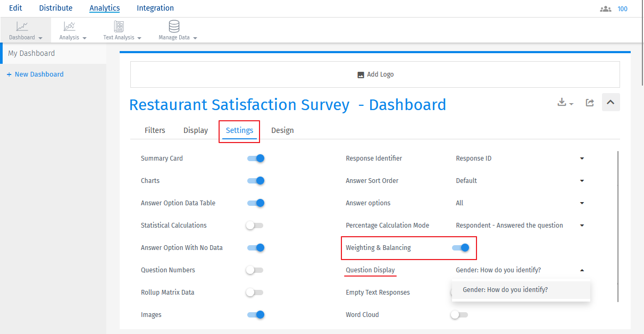The image size is (644, 334).
Task: Go to the Integration menu
Action: coord(155,8)
